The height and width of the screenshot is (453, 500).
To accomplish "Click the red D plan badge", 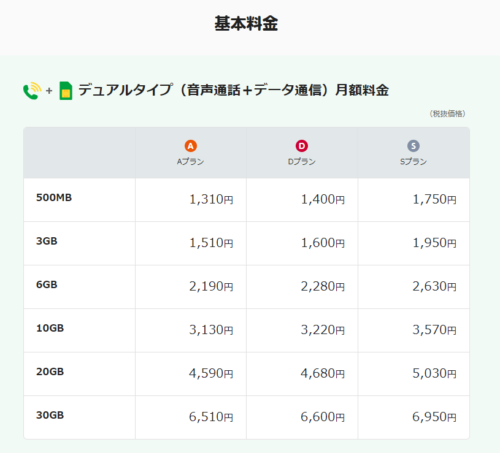I will (302, 146).
